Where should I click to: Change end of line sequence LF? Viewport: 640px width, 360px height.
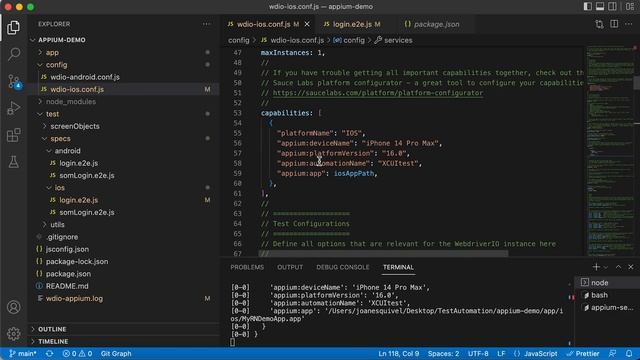coord(501,353)
